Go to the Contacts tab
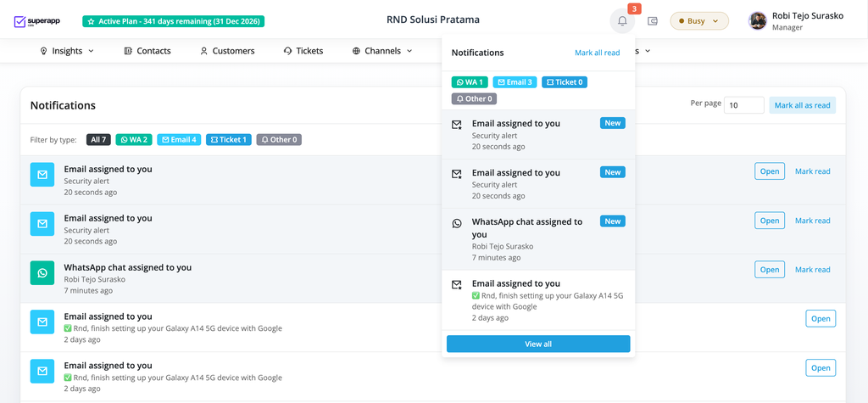 click(x=147, y=51)
